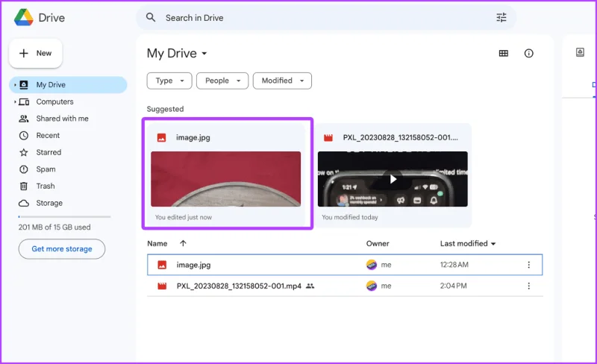Expand Computers tree arrow in sidebar

click(15, 101)
